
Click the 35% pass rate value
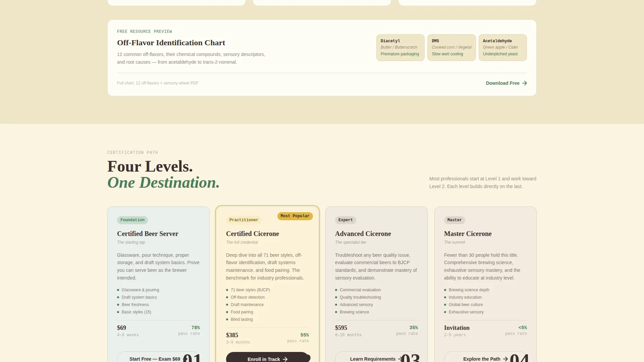(414, 327)
